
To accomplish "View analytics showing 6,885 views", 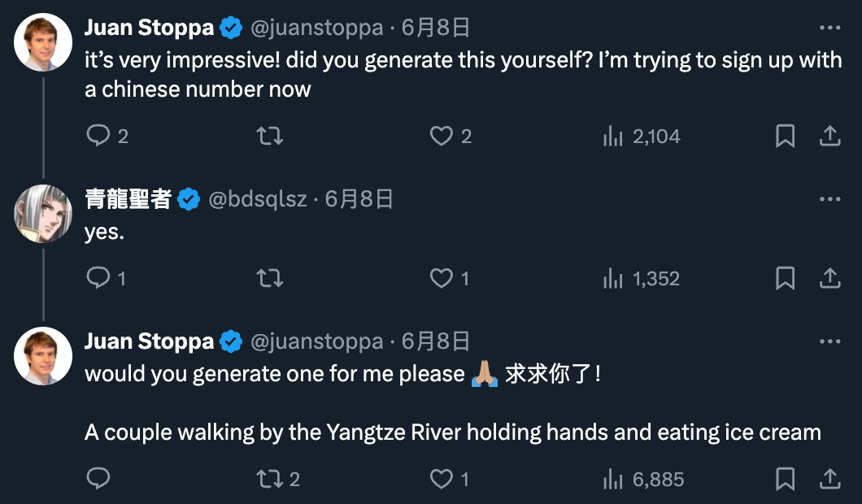I will (642, 479).
